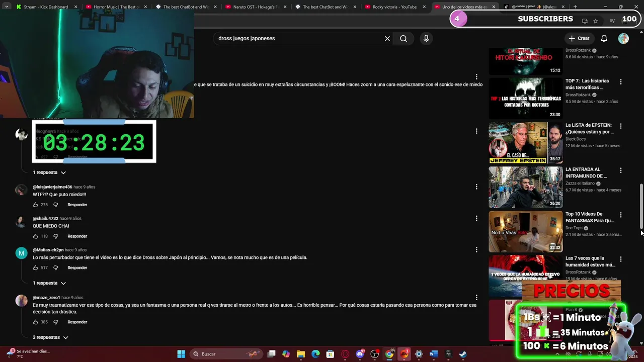The width and height of the screenshot is (644, 362).
Task: Open YouTube notifications bell
Action: pos(604,38)
